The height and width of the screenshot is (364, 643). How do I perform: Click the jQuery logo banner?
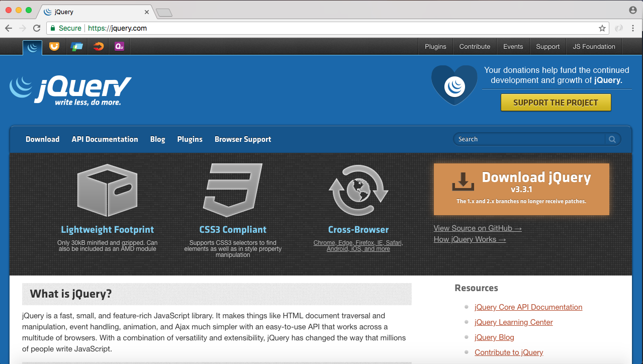70,90
